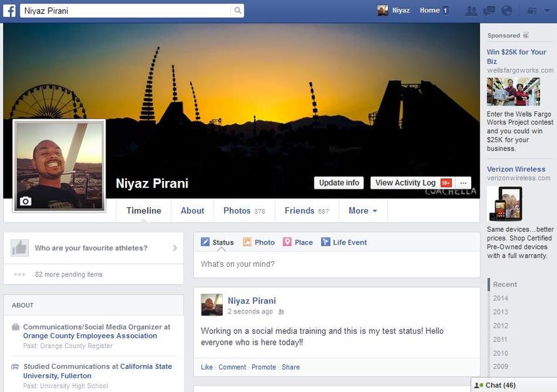Jump to 2012 on timeline navigator
557x392 pixels.
point(500,326)
